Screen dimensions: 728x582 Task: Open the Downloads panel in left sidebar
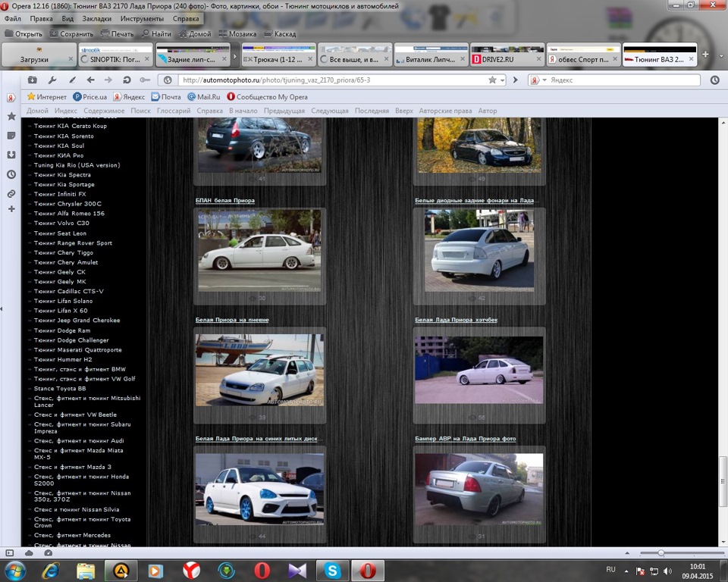11,155
